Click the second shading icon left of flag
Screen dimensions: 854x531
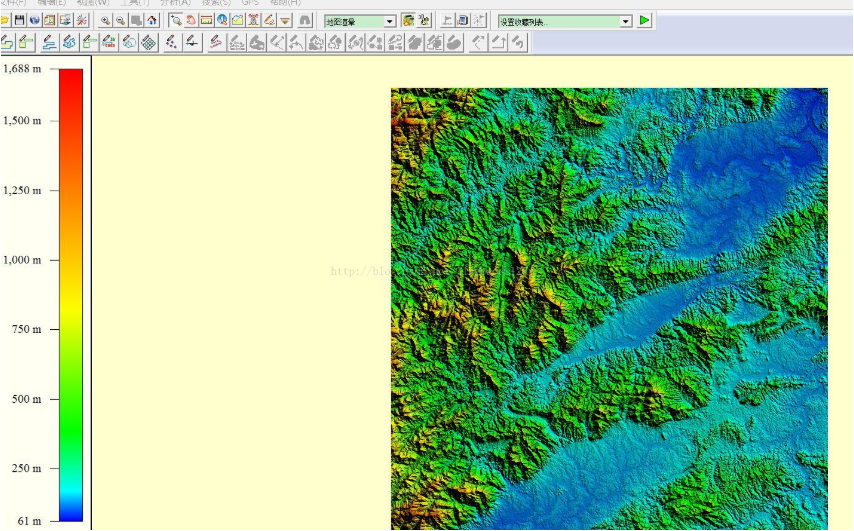click(x=424, y=20)
